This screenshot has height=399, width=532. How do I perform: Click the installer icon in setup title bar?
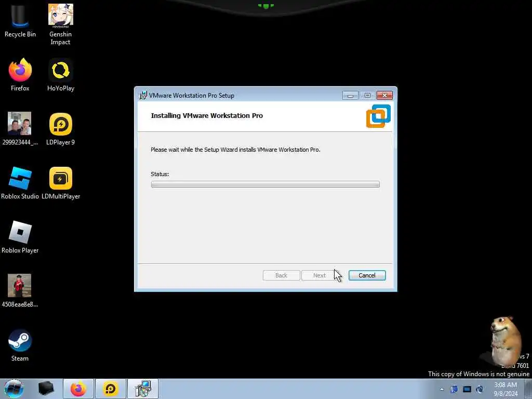tap(143, 96)
